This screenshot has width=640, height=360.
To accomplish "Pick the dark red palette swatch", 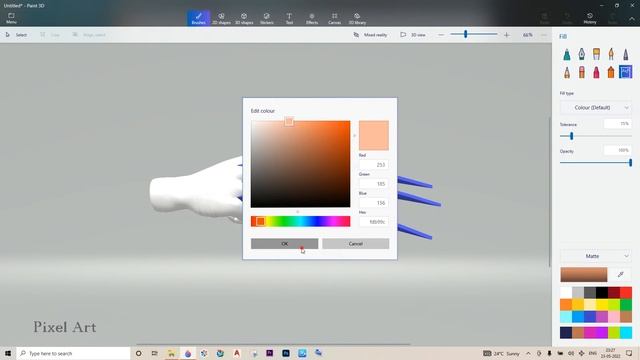I will [x=614, y=292].
